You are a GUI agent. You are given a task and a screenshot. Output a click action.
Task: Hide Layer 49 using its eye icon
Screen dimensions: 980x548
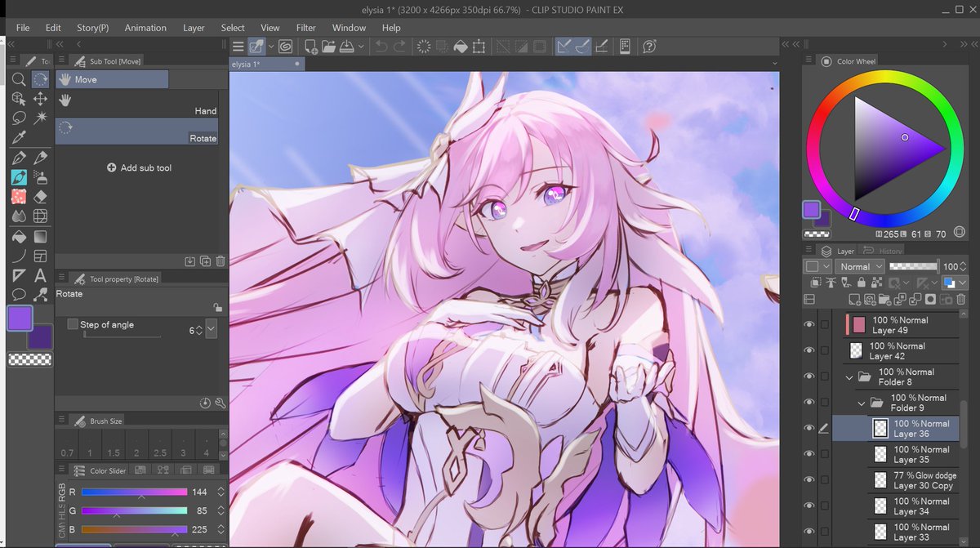809,324
